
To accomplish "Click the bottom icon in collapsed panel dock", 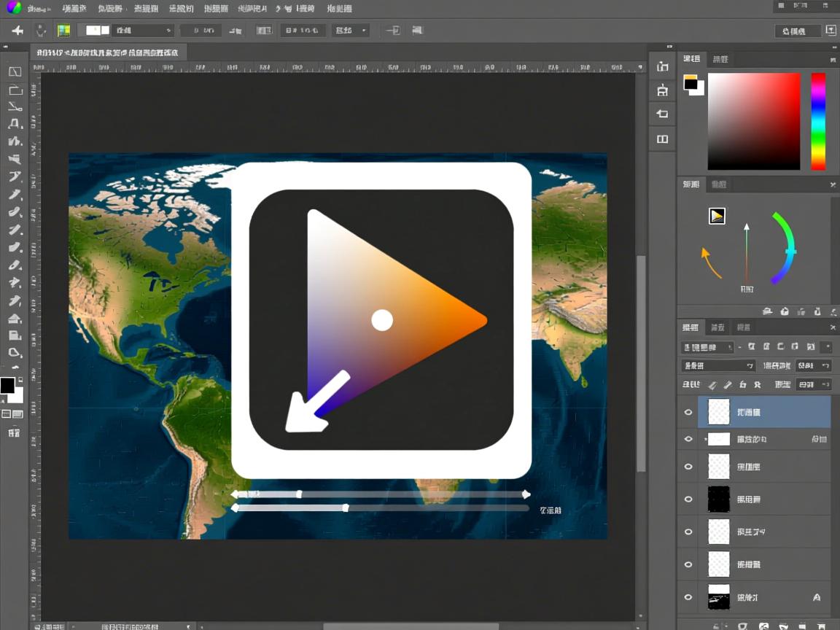I will pyautogui.click(x=662, y=139).
